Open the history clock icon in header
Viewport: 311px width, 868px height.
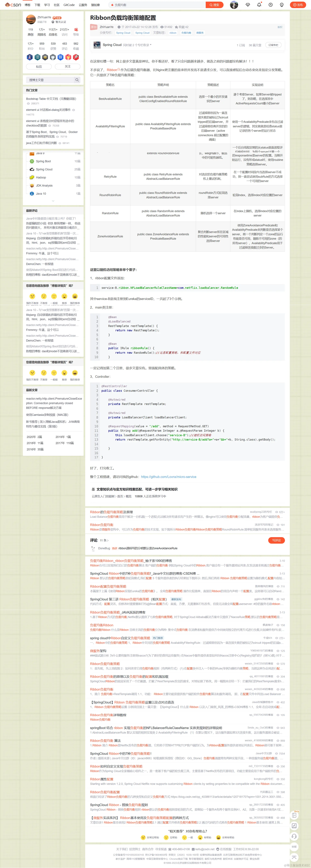point(271,5)
